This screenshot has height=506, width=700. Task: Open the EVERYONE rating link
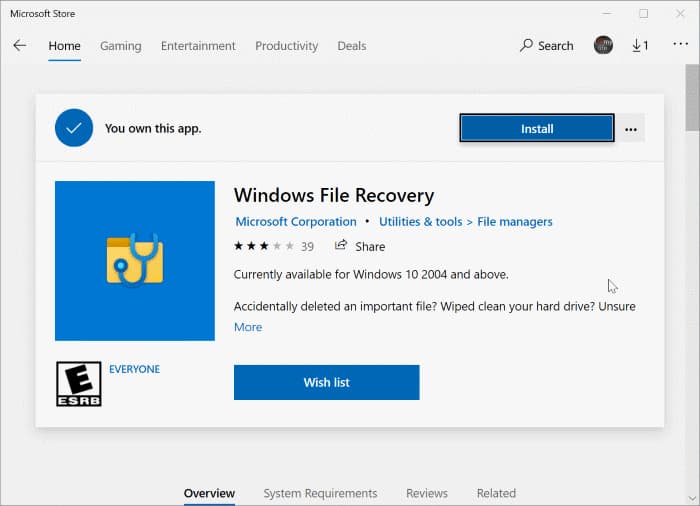[x=134, y=369]
